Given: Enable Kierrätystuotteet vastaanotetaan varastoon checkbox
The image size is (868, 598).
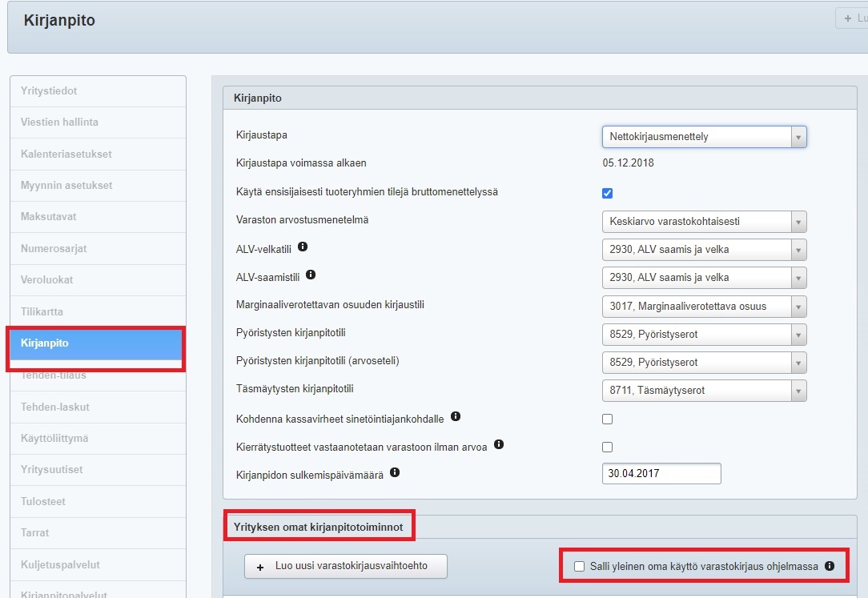Looking at the screenshot, I should click(607, 447).
